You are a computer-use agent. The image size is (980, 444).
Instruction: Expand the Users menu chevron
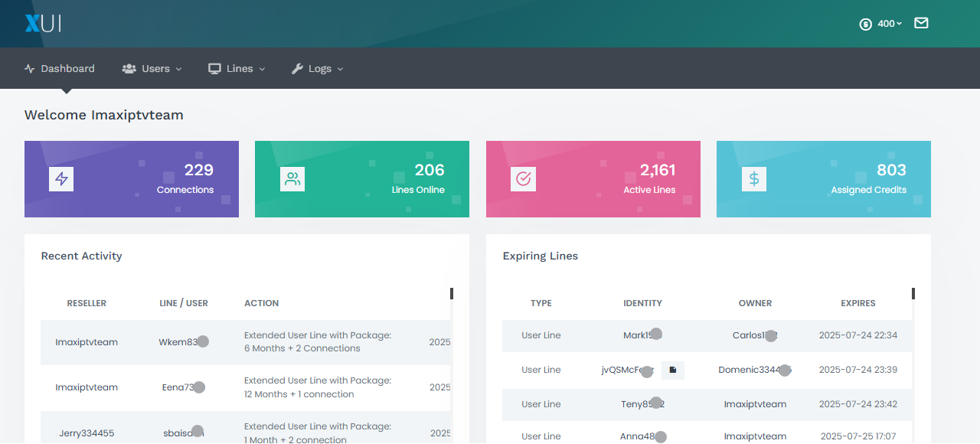pos(179,69)
